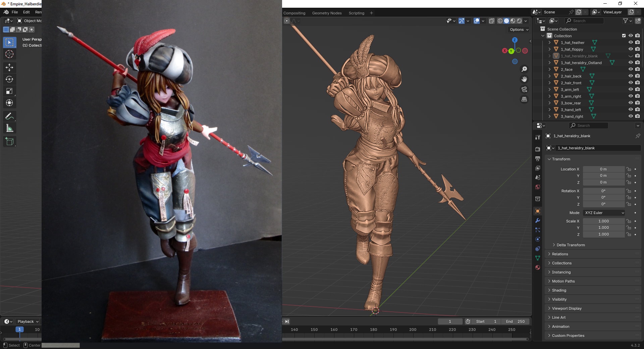Image resolution: width=644 pixels, height=349 pixels.
Task: Click the Scale X value field
Action: [x=604, y=221]
